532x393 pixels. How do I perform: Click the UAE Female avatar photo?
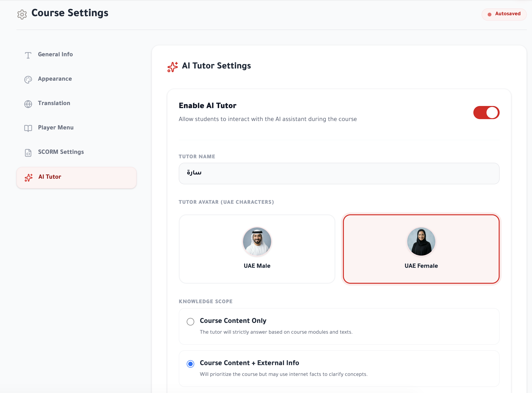point(421,242)
